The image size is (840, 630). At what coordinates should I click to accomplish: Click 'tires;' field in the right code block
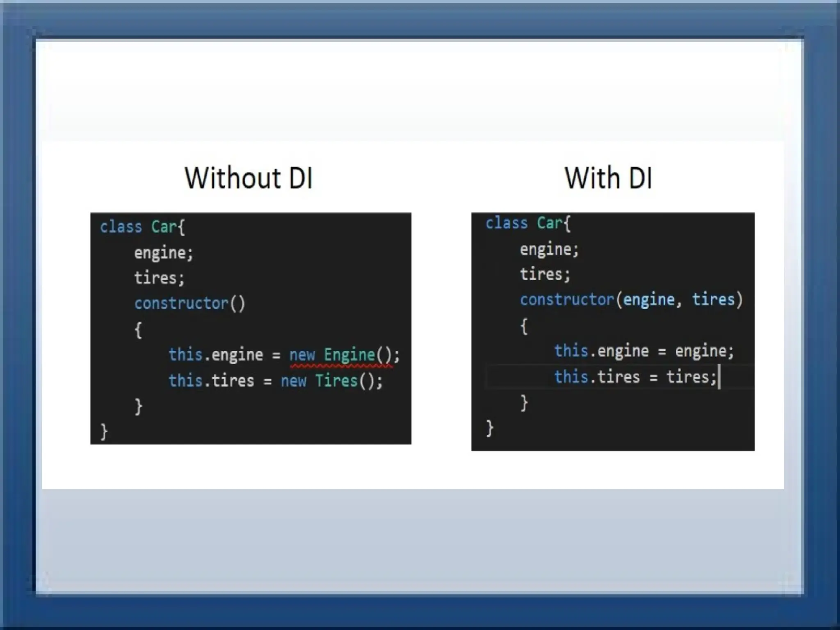click(545, 274)
